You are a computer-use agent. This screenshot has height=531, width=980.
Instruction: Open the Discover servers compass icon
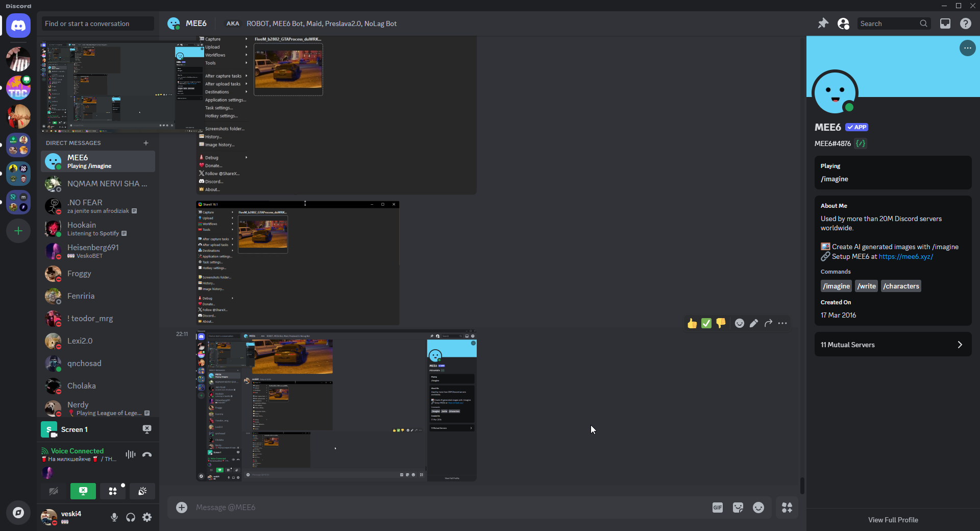tap(18, 513)
